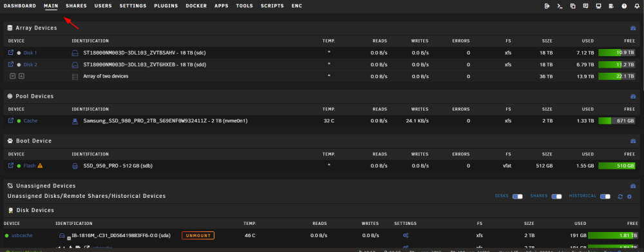Click Flash free space bar 510 GB

pyautogui.click(x=617, y=166)
